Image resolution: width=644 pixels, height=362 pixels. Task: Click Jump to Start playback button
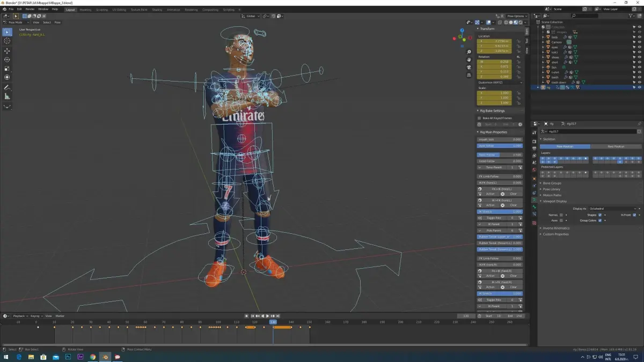252,316
